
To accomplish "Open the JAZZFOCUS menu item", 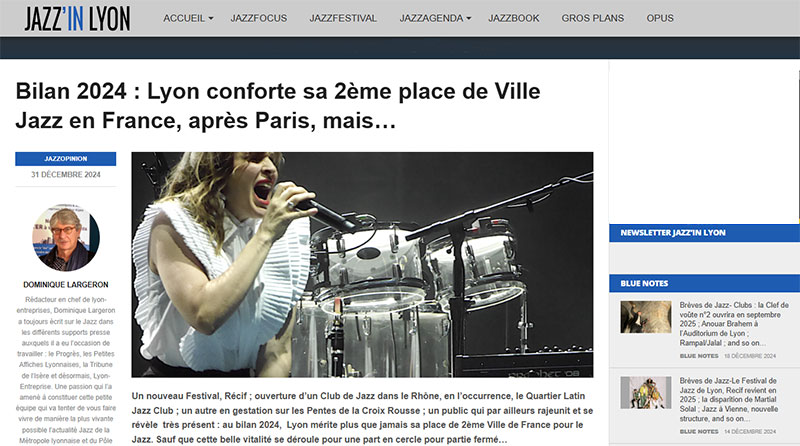I will point(259,18).
